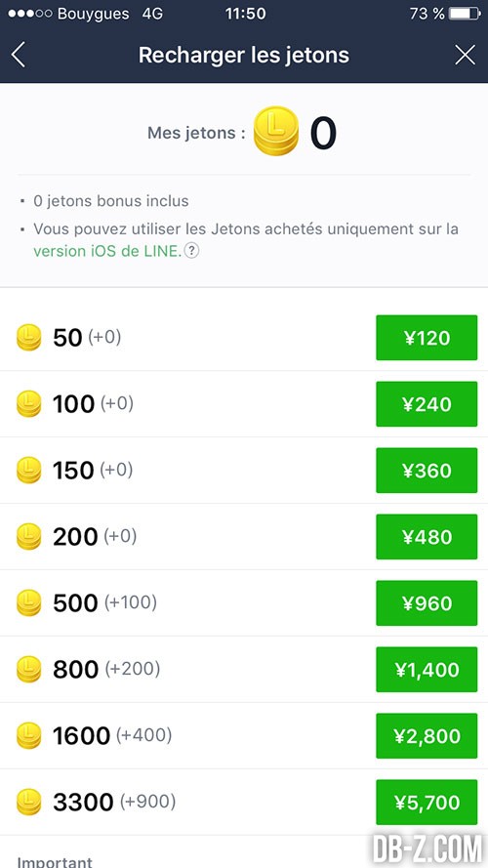Buy 50 coins for ¥120
Viewport: 488px width, 868px height.
point(427,338)
